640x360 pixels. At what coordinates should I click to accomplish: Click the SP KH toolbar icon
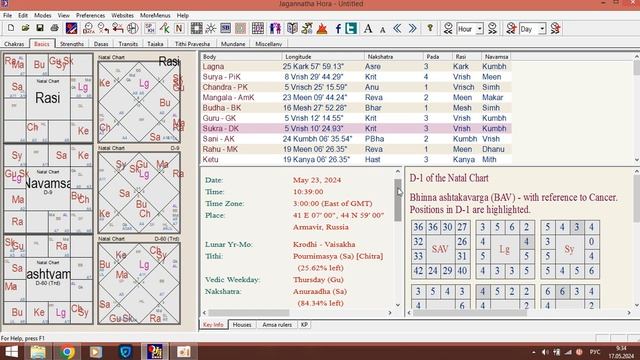point(150,28)
